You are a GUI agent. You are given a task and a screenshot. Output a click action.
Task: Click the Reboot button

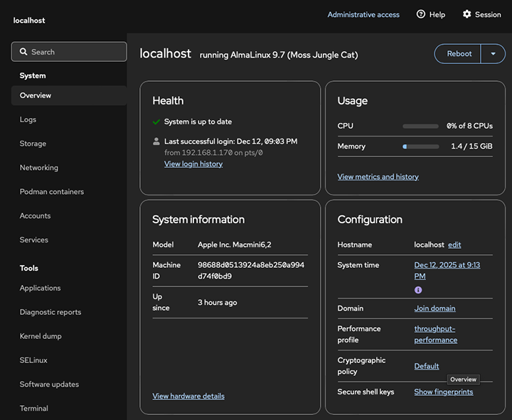(x=459, y=54)
